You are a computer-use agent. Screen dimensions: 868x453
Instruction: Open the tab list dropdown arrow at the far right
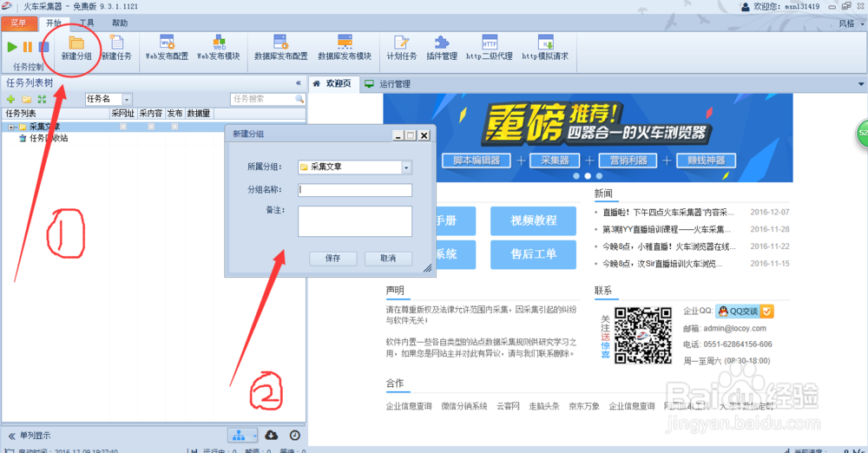pos(861,84)
